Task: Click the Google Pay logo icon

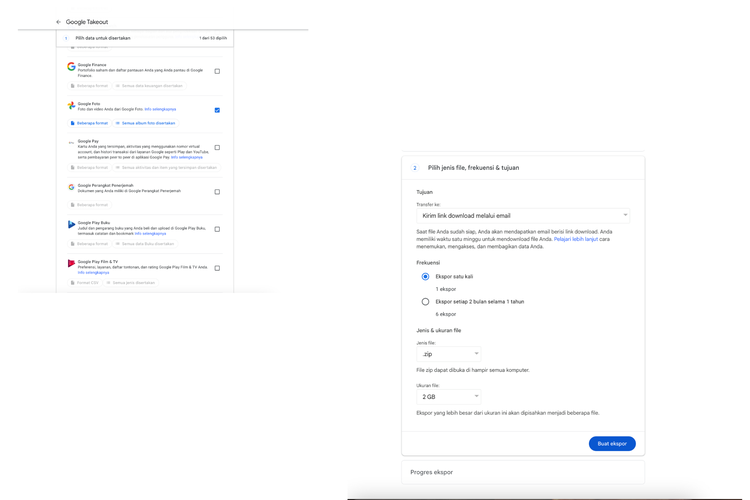Action: [x=71, y=143]
